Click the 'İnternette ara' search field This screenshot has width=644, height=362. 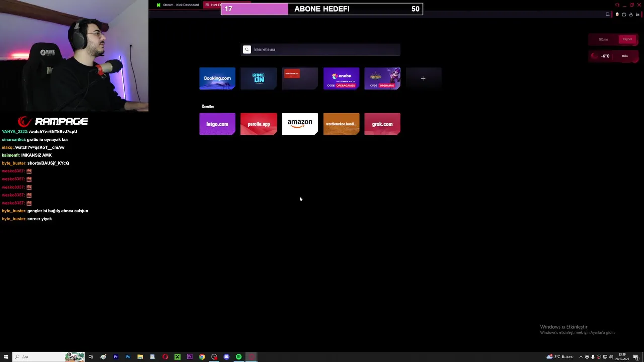click(321, 49)
